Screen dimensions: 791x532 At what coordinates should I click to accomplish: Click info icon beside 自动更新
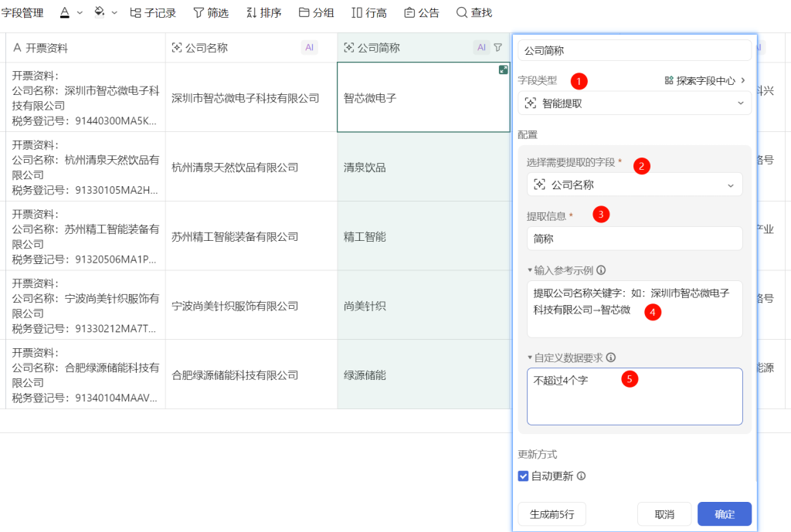581,476
